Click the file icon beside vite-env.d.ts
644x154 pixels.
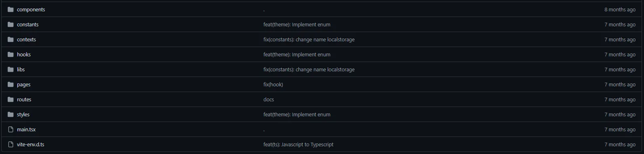click(x=11, y=144)
